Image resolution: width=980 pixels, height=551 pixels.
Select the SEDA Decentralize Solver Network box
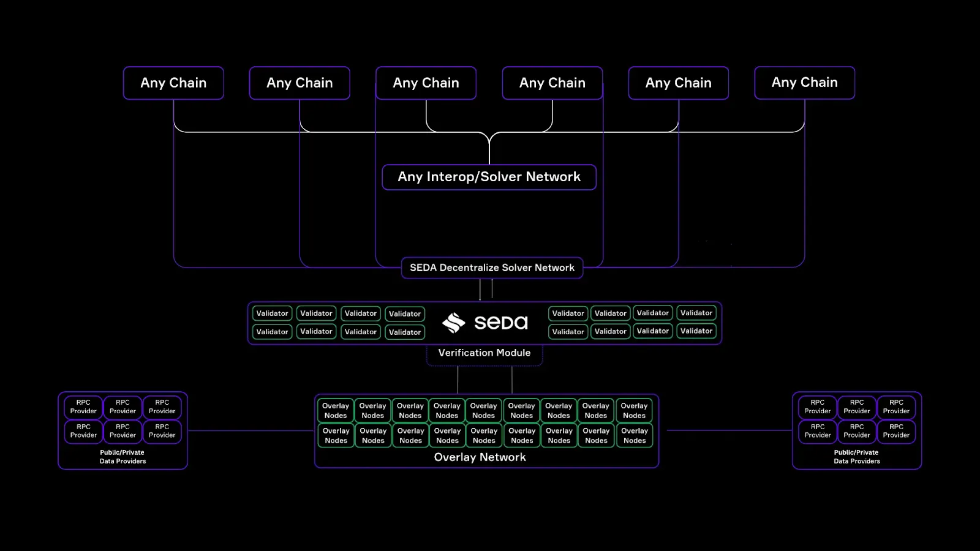[x=492, y=268]
